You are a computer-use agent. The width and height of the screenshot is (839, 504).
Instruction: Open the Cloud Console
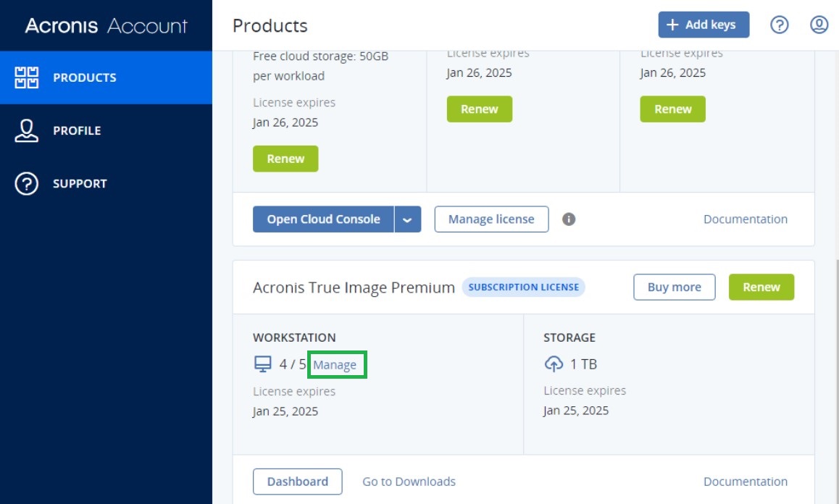(x=323, y=219)
